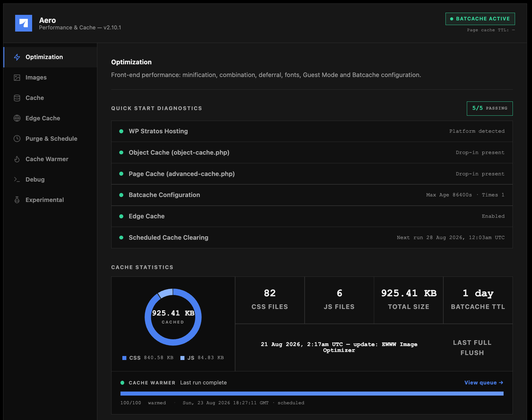The width and height of the screenshot is (532, 420).
Task: Click the 'Platform detected' status text
Action: point(477,131)
